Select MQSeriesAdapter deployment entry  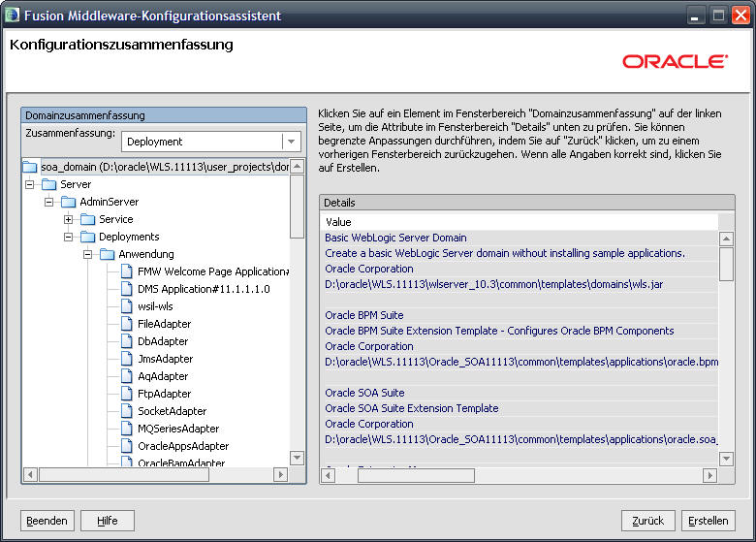click(x=178, y=429)
